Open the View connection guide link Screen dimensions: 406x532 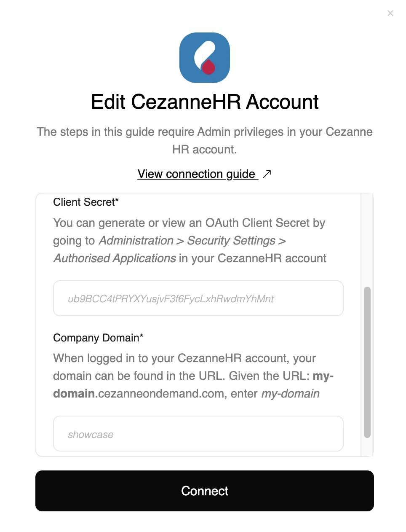click(x=196, y=174)
